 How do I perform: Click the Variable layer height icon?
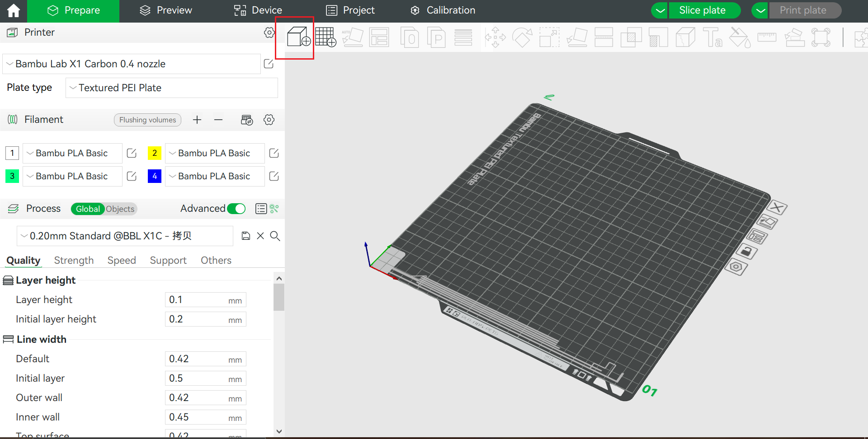(x=463, y=37)
